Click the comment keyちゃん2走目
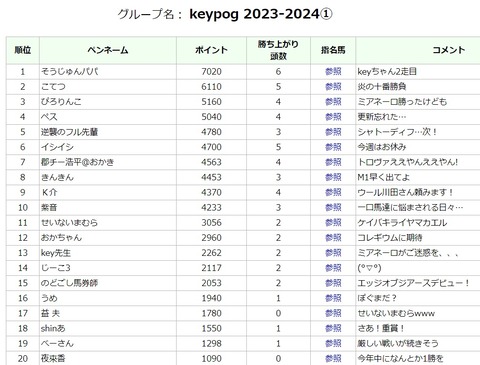The width and height of the screenshot is (480, 365). [x=387, y=71]
